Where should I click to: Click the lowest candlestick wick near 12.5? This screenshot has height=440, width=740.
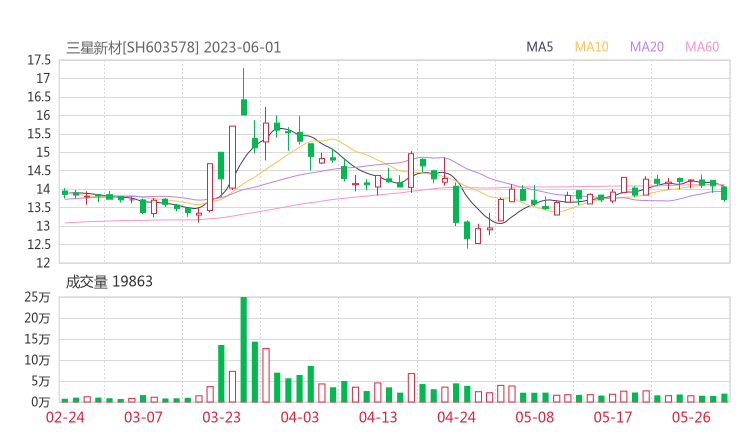467,234
